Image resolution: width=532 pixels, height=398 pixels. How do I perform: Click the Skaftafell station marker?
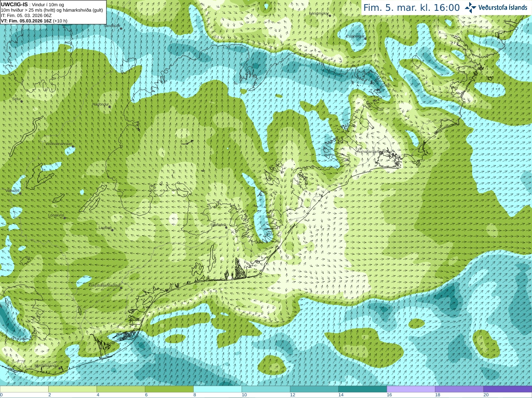[x=226, y=227]
